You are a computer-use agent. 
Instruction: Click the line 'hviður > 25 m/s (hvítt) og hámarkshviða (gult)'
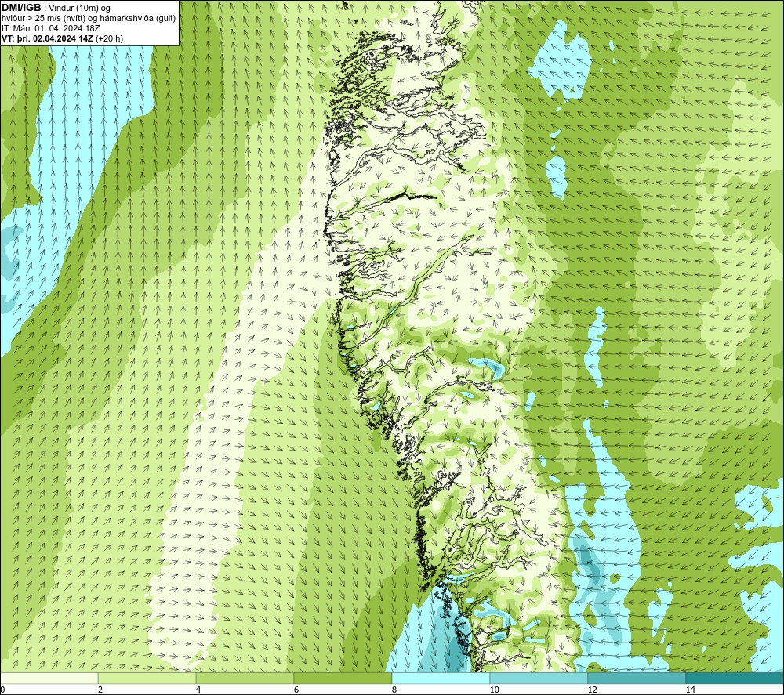[89, 19]
